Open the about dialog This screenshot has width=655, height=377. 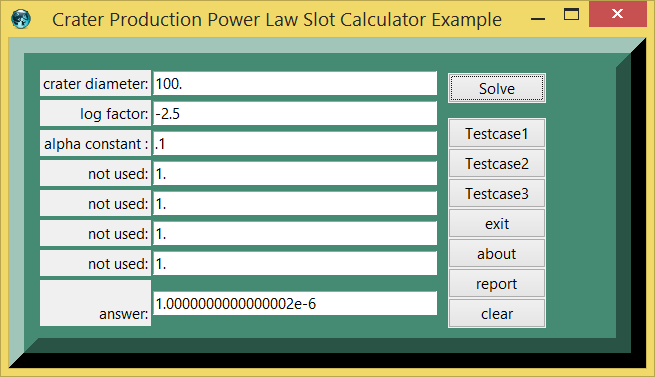497,254
